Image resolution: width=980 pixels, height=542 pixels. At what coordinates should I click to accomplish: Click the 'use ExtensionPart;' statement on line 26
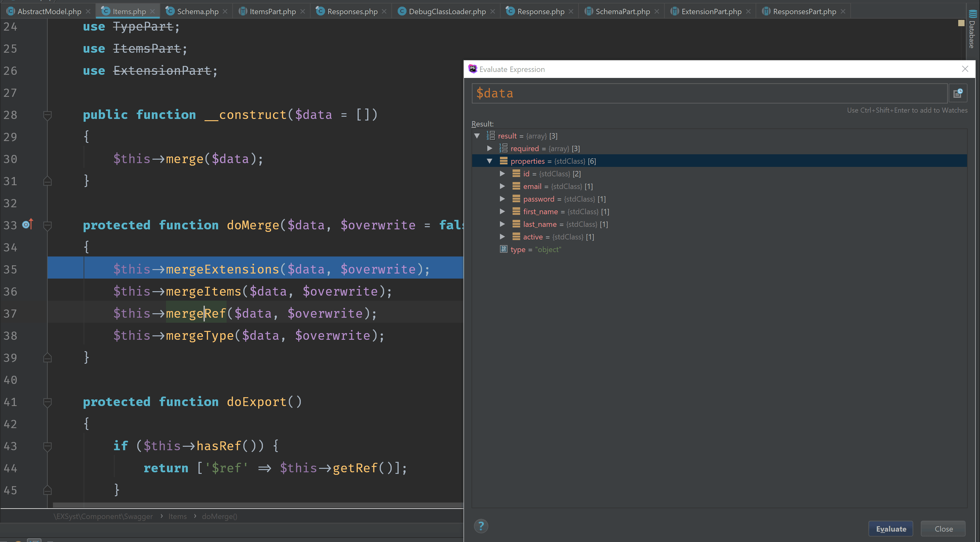coord(150,70)
